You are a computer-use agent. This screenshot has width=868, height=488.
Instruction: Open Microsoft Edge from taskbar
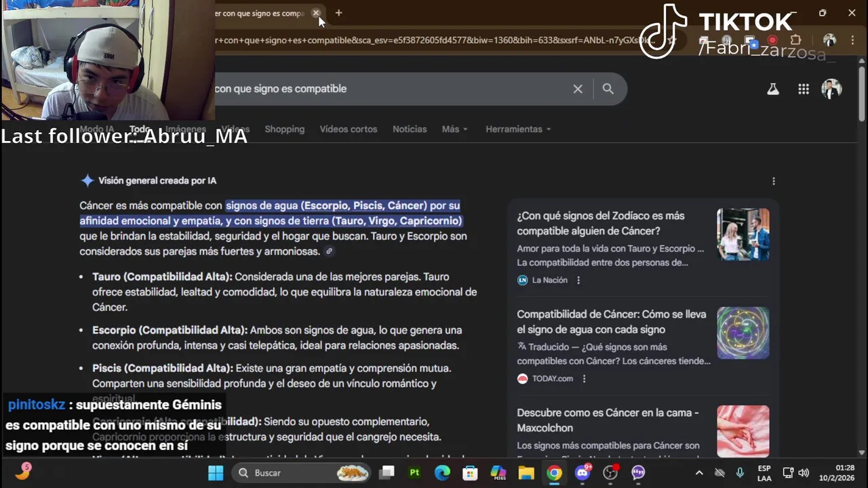(x=442, y=472)
